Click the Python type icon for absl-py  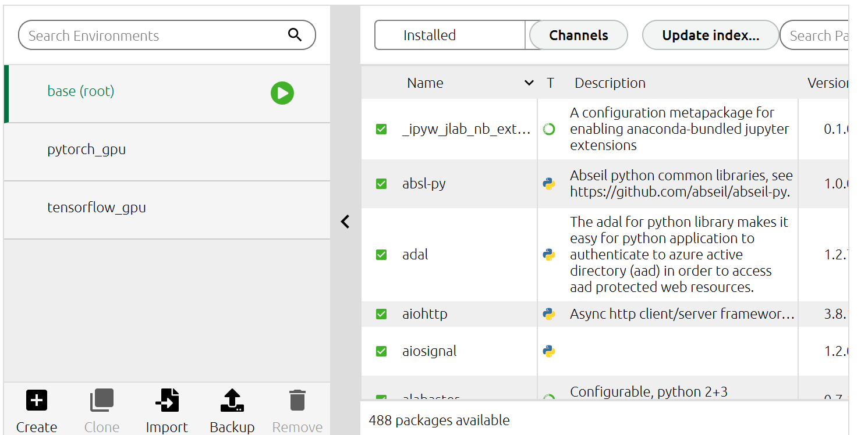click(x=548, y=184)
